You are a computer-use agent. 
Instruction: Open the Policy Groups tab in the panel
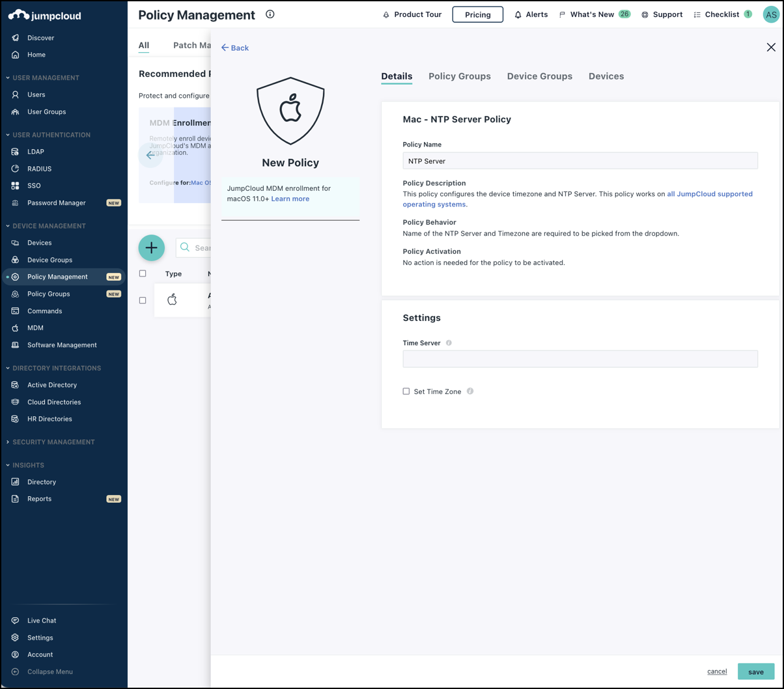[460, 76]
